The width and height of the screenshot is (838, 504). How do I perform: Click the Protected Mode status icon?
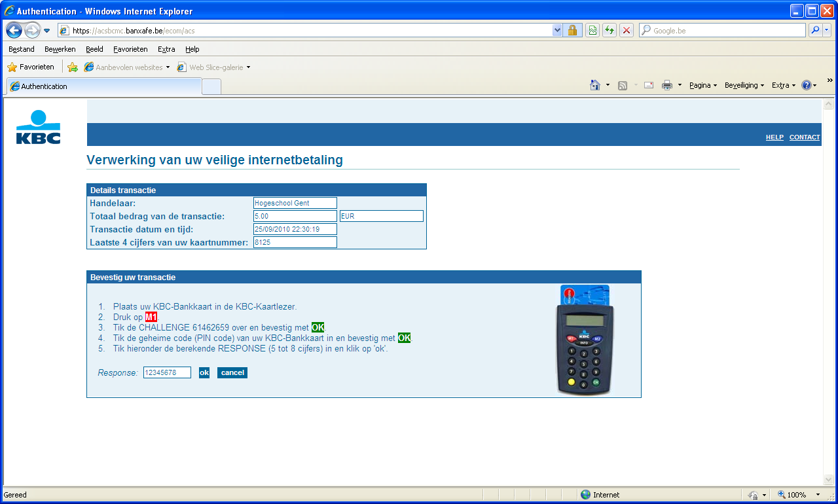754,495
